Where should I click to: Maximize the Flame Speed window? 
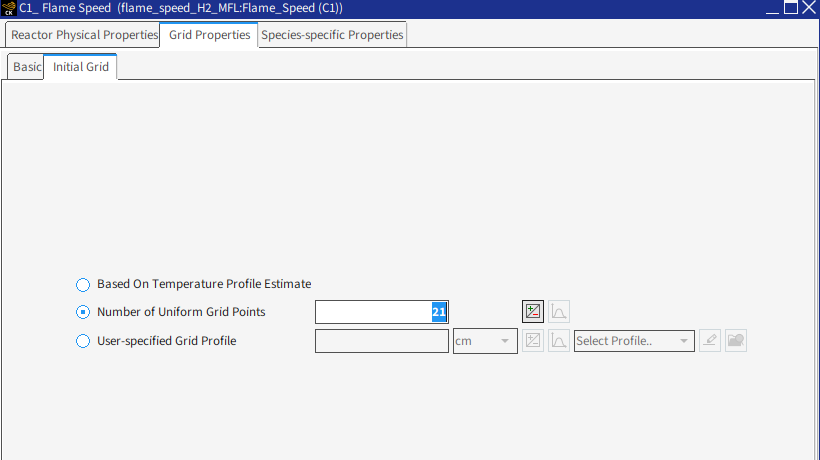pyautogui.click(x=791, y=7)
